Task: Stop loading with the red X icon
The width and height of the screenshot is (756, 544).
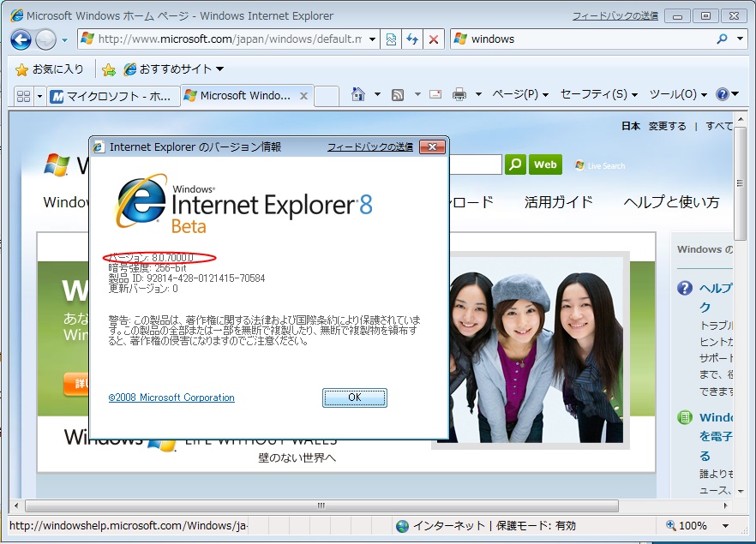Action: (x=434, y=39)
